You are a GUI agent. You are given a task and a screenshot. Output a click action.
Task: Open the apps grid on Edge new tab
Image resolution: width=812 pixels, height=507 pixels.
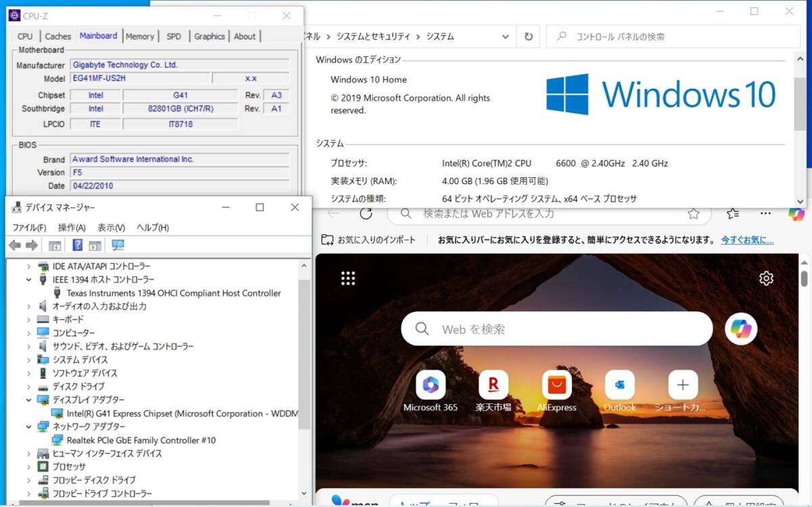tap(348, 278)
